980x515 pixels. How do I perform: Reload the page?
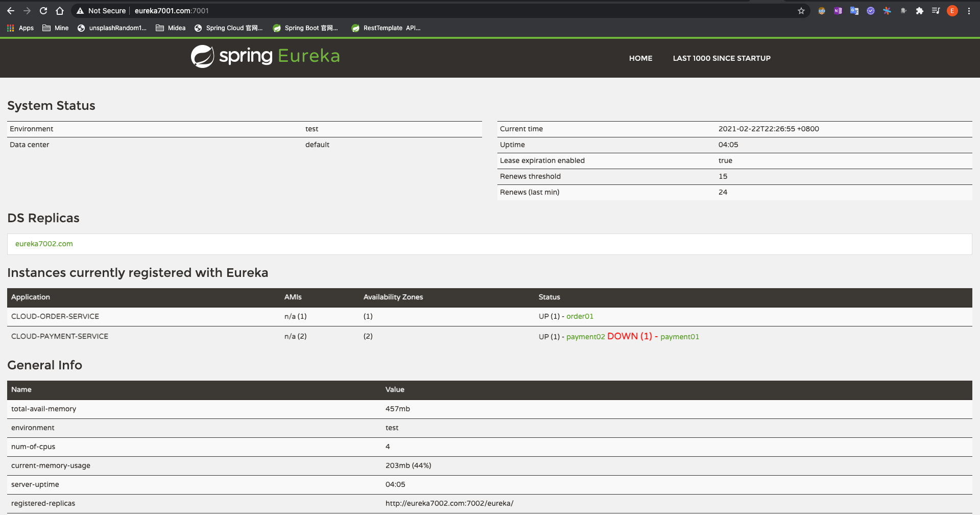click(43, 11)
